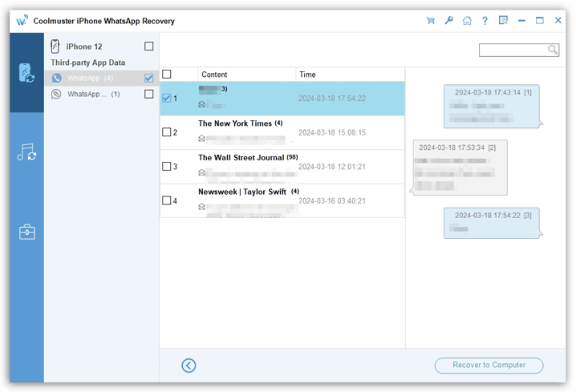Click inside the search input field

tap(513, 50)
